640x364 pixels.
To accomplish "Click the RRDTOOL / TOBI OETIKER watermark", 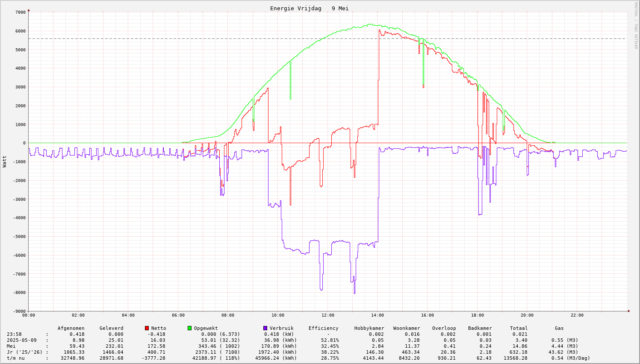I will [636, 25].
